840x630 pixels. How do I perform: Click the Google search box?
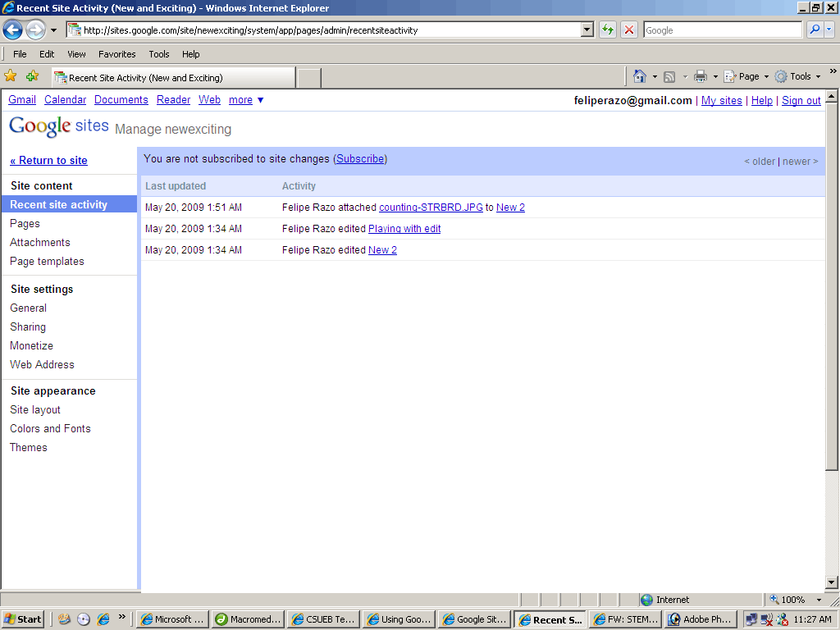pyautogui.click(x=722, y=30)
